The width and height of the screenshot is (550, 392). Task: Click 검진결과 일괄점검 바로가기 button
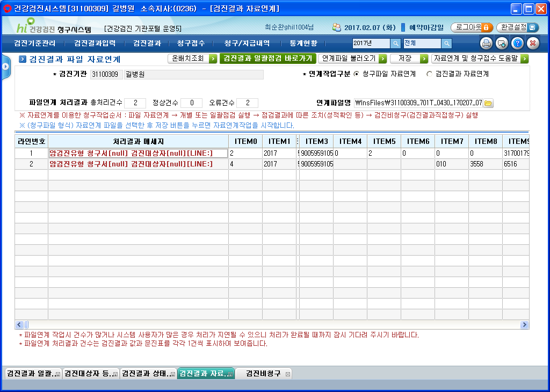click(268, 59)
